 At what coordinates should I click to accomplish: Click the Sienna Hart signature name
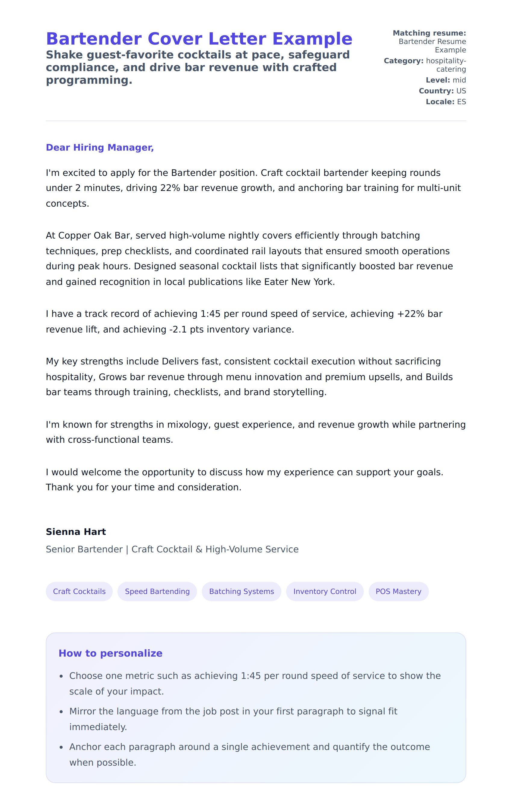coord(76,532)
